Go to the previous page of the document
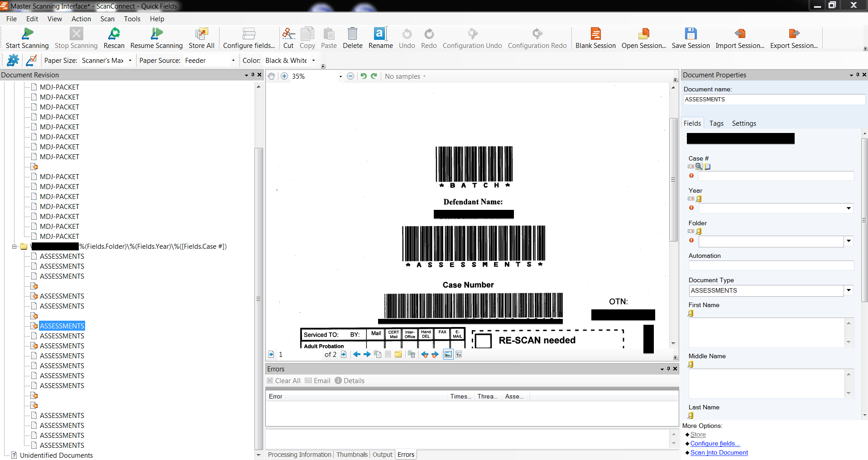Image resolution: width=868 pixels, height=460 pixels. 271,354
